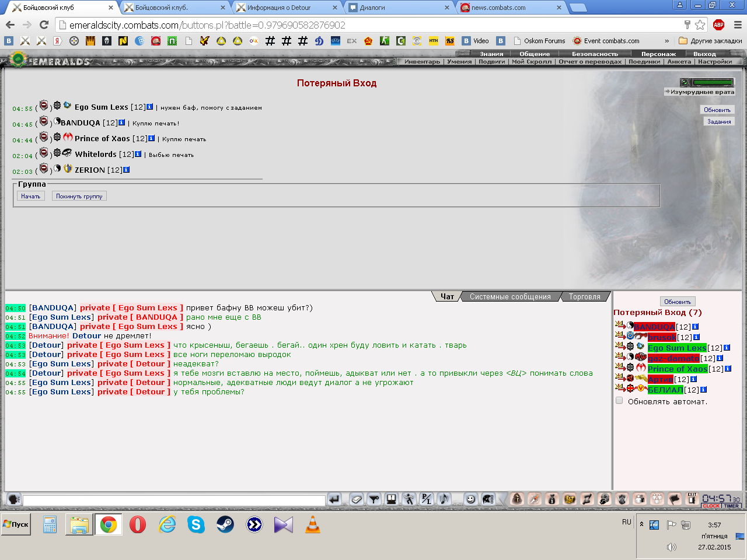The height and width of the screenshot is (560, 747).
Task: Click the P/L translit icon
Action: [427, 499]
